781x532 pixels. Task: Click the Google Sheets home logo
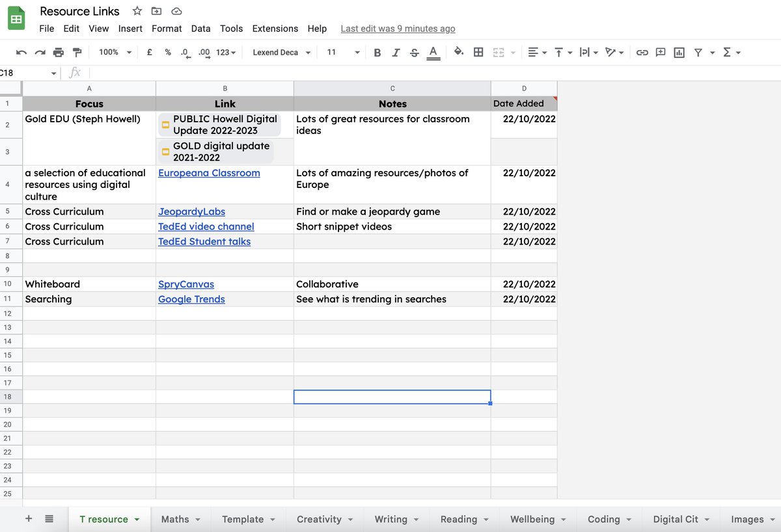pyautogui.click(x=16, y=18)
